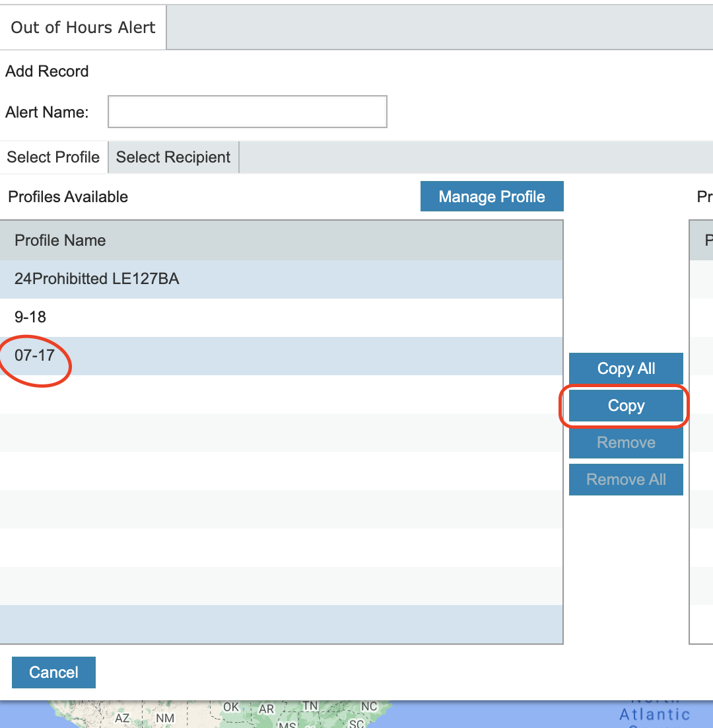Cancel the Add Record dialog

[53, 673]
